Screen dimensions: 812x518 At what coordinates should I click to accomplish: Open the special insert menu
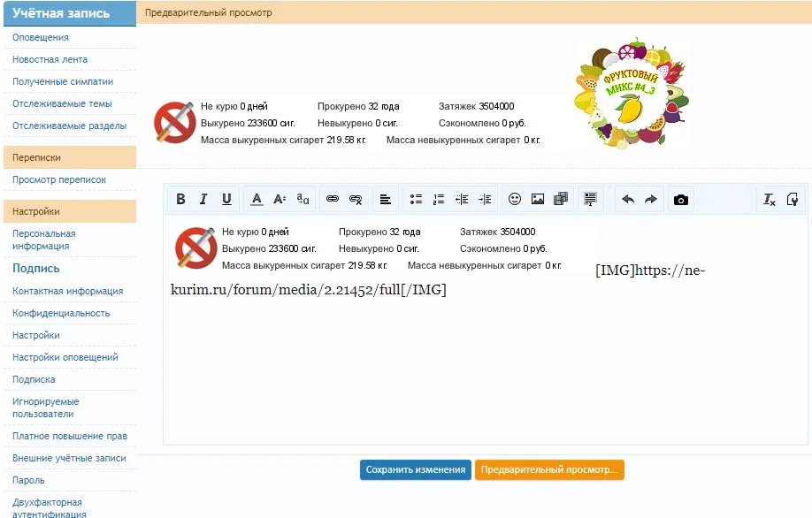coord(590,199)
